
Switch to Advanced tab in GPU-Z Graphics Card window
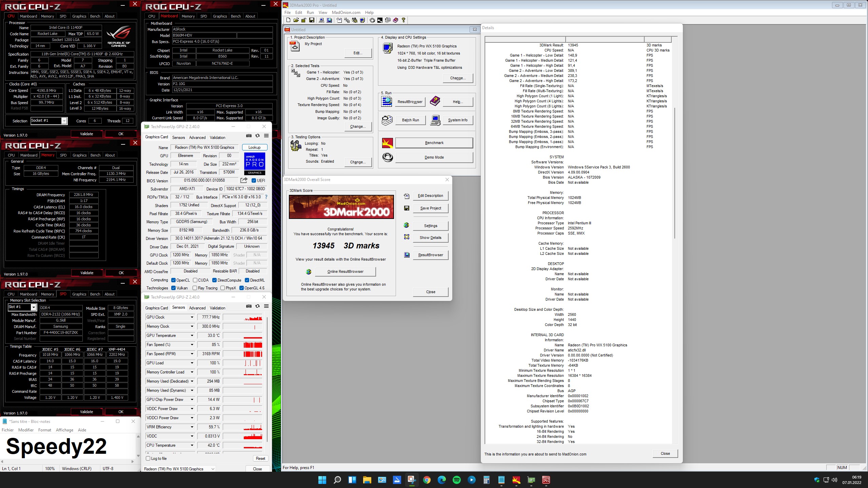[x=197, y=138]
